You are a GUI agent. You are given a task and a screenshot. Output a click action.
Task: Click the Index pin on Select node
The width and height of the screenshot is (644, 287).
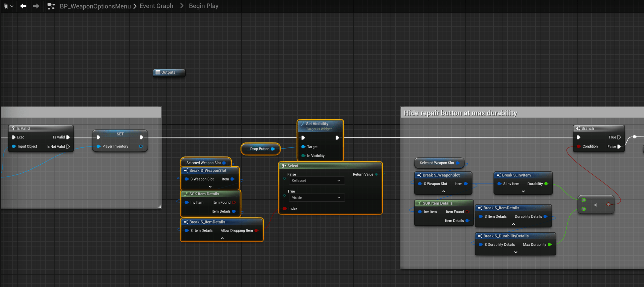tap(285, 209)
